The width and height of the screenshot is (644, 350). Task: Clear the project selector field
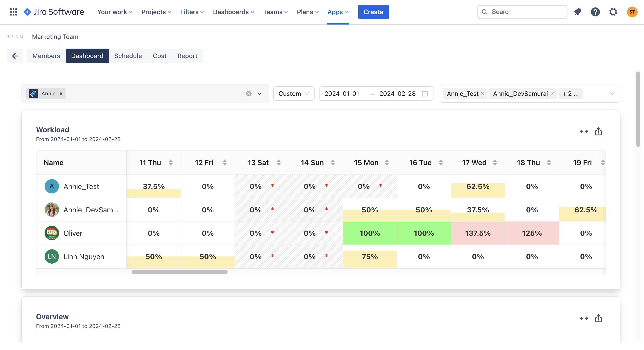[249, 93]
